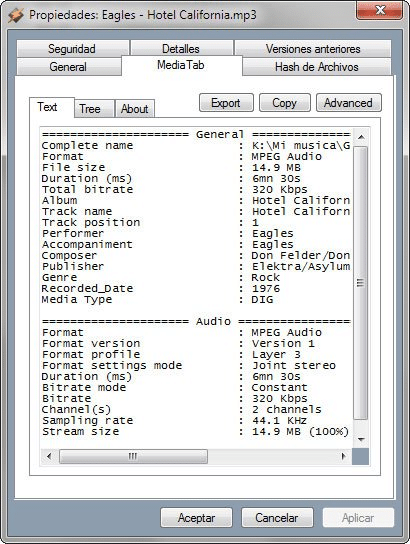Click the 'Layer 3' value
The width and height of the screenshot is (410, 544).
(x=276, y=355)
